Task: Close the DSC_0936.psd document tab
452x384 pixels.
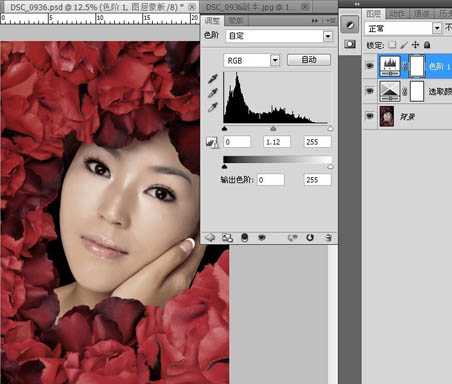Action: 192,7
